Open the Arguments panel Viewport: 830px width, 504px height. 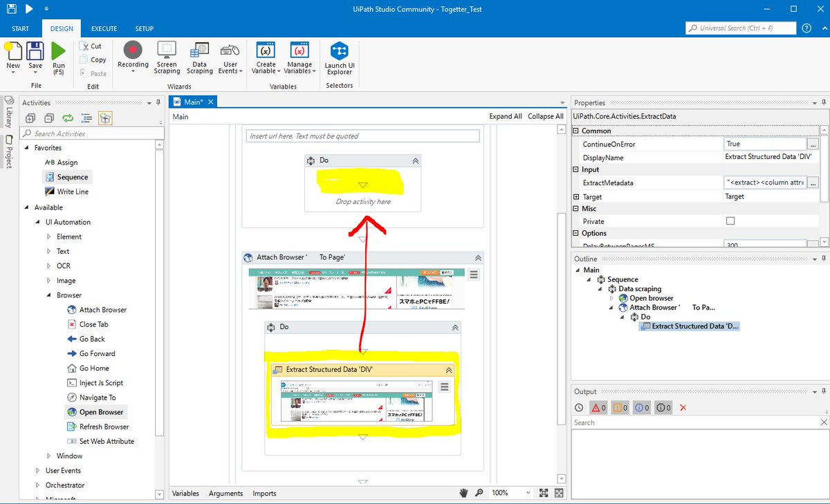(226, 493)
